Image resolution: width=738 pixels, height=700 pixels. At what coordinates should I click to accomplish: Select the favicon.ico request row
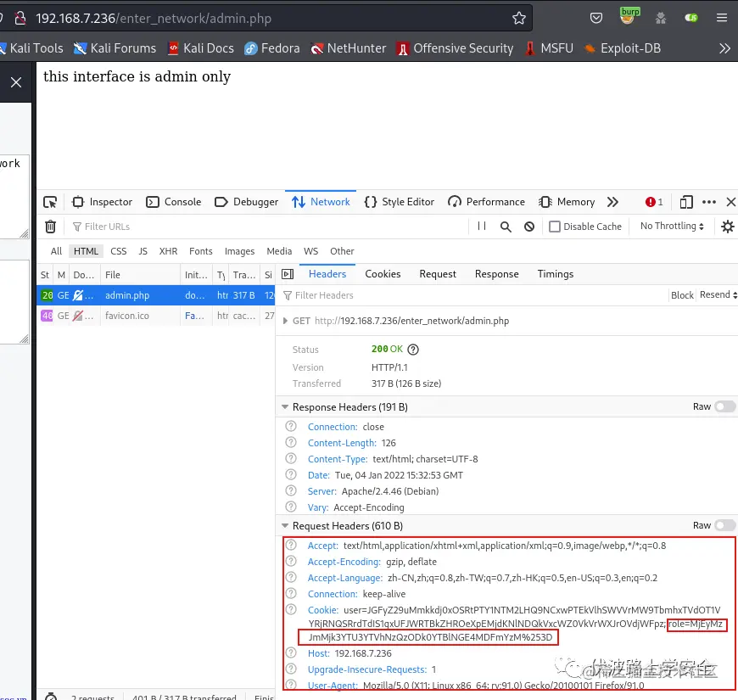tap(156, 316)
